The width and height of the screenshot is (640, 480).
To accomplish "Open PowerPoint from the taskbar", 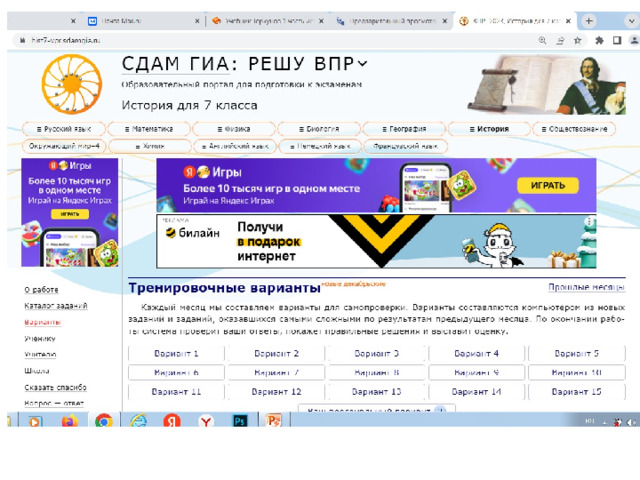I will coord(273,420).
